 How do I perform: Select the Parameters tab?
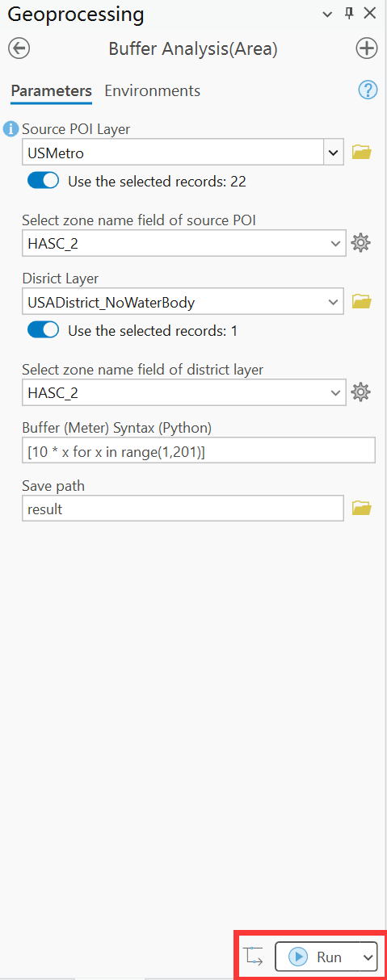coord(51,90)
